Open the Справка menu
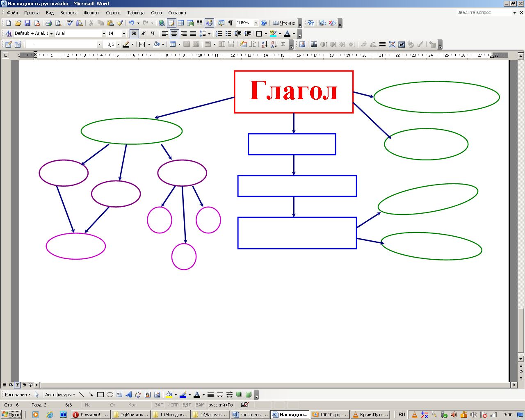 177,13
